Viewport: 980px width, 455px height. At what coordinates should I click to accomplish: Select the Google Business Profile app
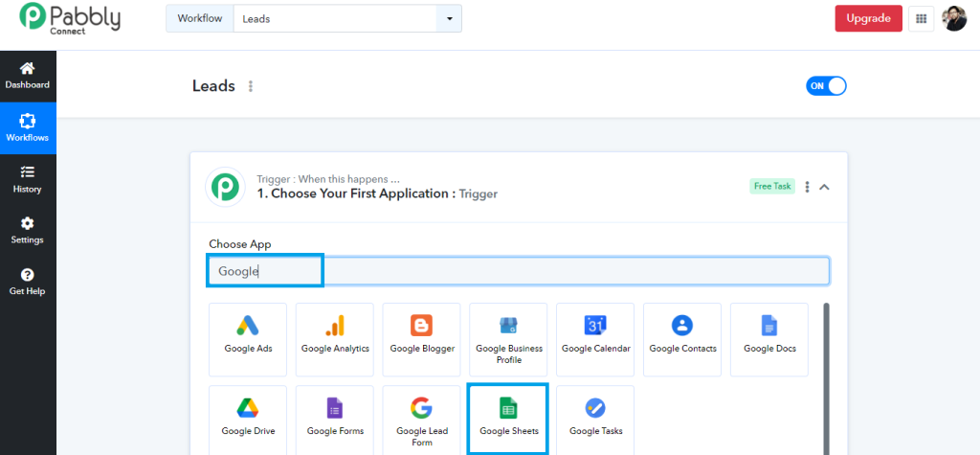coord(509,340)
